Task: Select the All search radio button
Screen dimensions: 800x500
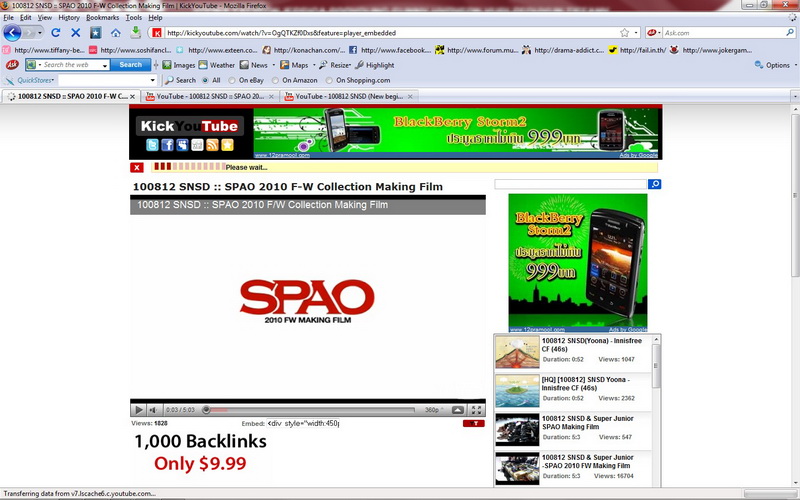Action: pos(205,80)
